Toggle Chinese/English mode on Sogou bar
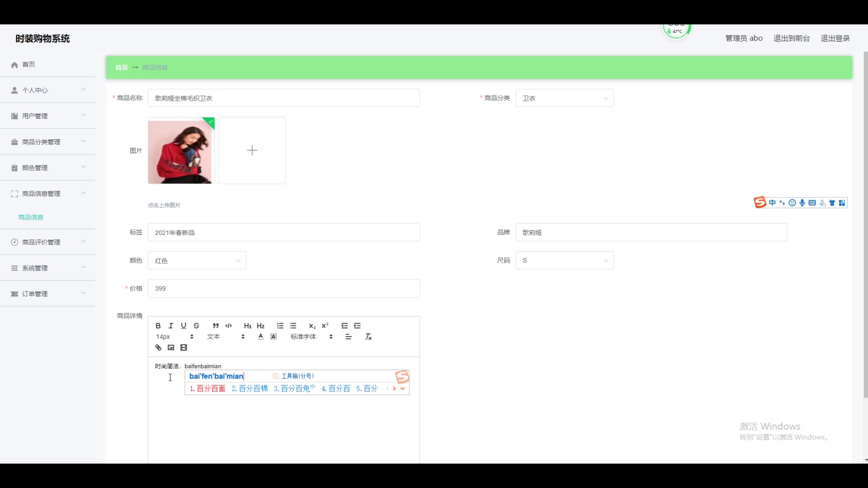Screen dimensions: 868x488 pos(772,203)
